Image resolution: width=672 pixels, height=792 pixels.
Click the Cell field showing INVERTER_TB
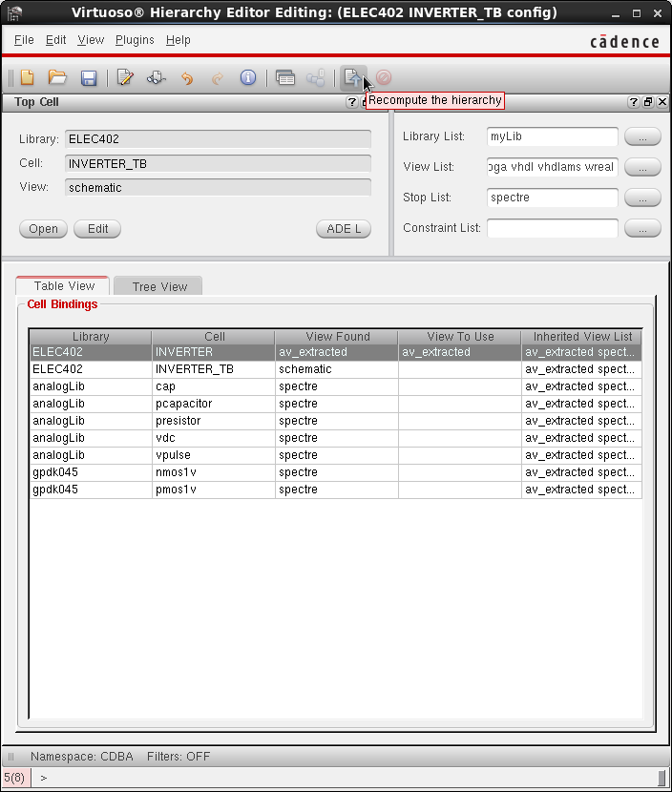point(218,163)
